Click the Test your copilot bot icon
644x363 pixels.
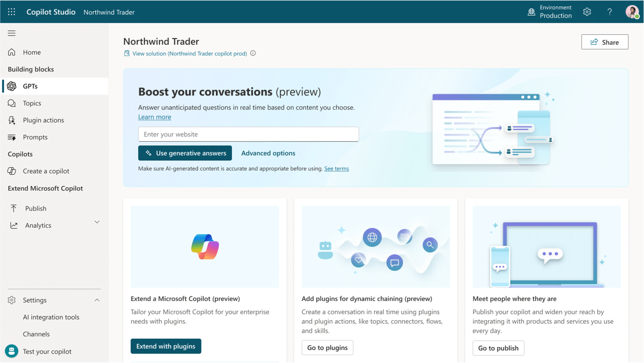[x=12, y=351]
